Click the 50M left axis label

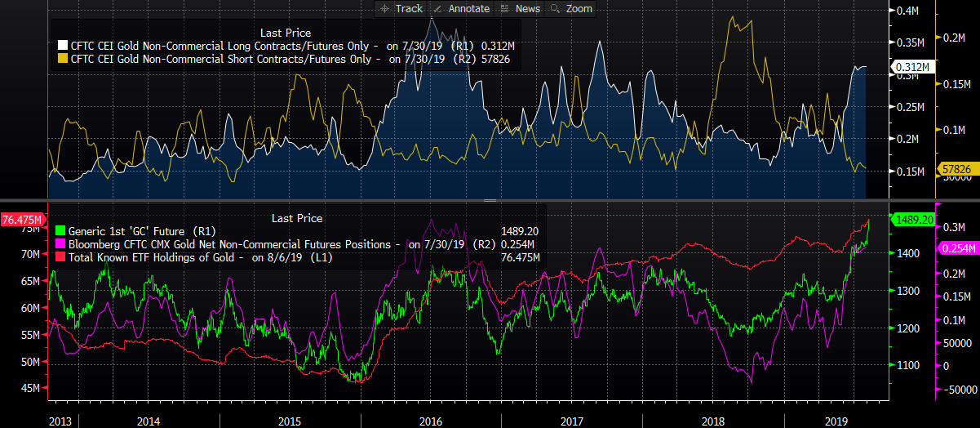click(x=30, y=361)
